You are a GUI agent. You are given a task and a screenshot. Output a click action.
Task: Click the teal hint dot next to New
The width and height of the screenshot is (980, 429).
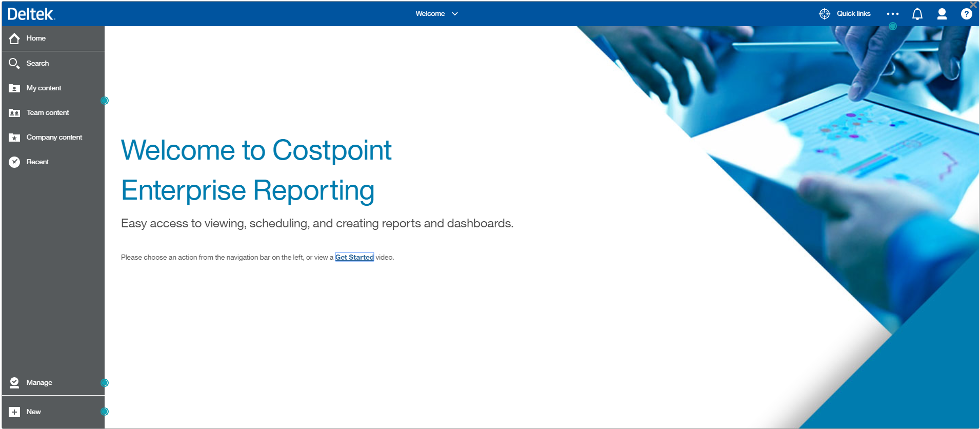[105, 412]
